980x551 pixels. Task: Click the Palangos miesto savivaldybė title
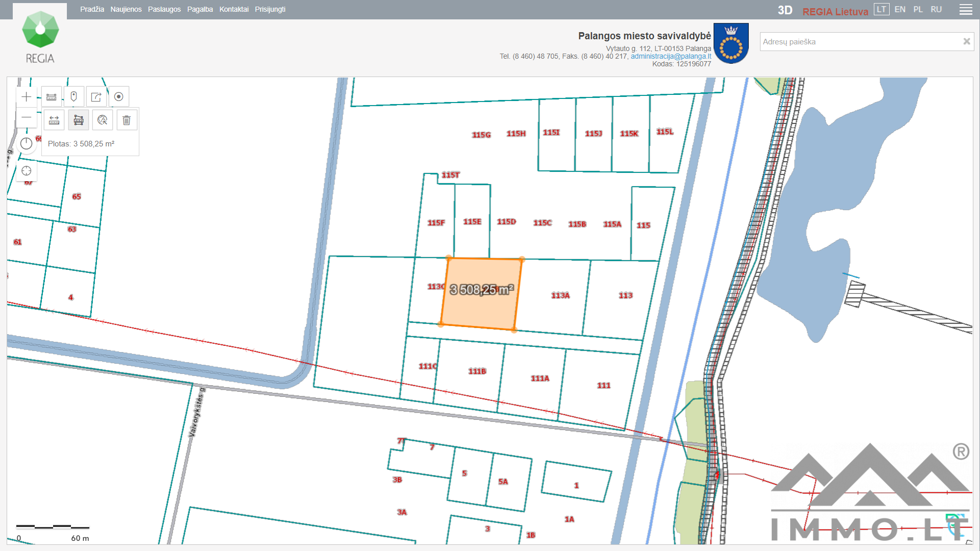click(x=644, y=36)
